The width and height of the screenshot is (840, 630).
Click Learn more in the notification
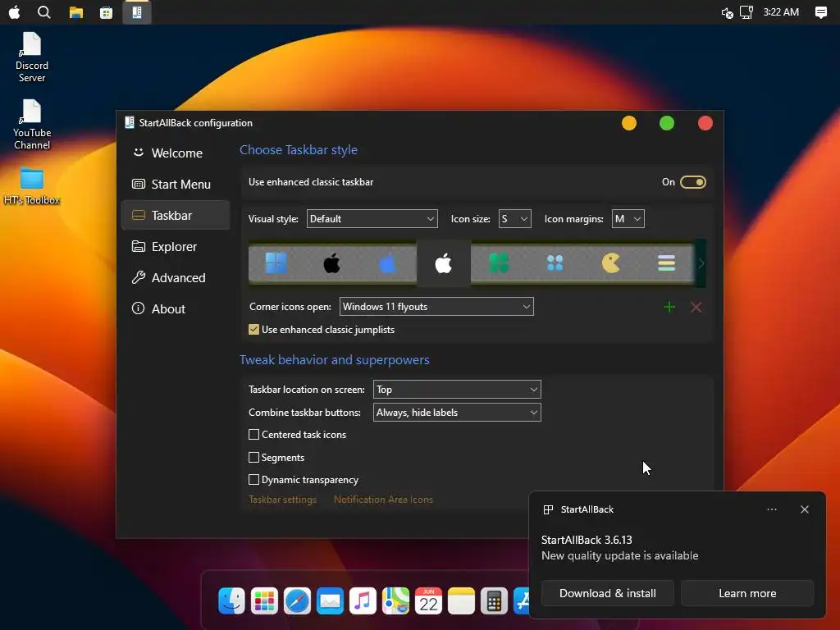(x=747, y=593)
